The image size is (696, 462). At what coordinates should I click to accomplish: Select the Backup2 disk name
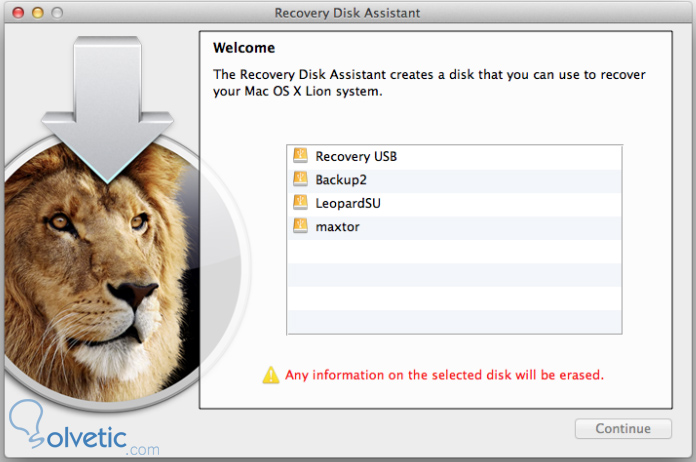341,180
